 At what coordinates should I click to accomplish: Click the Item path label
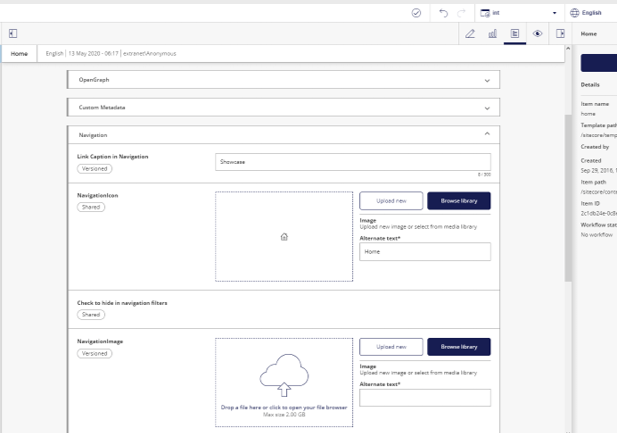point(593,182)
